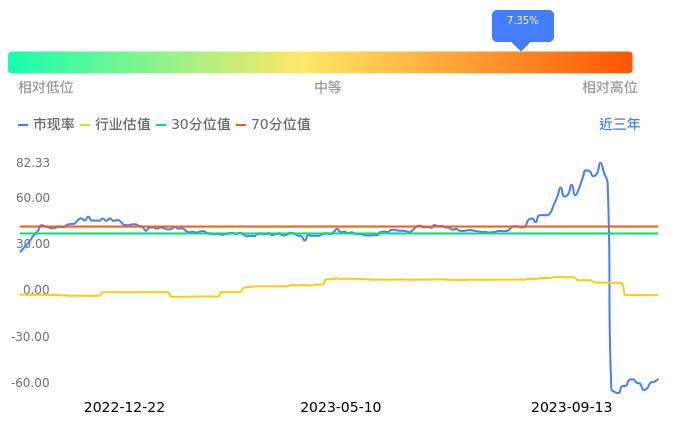686x442 pixels.
Task: Click the green-to-orange valuation gradient bar
Action: coord(320,62)
